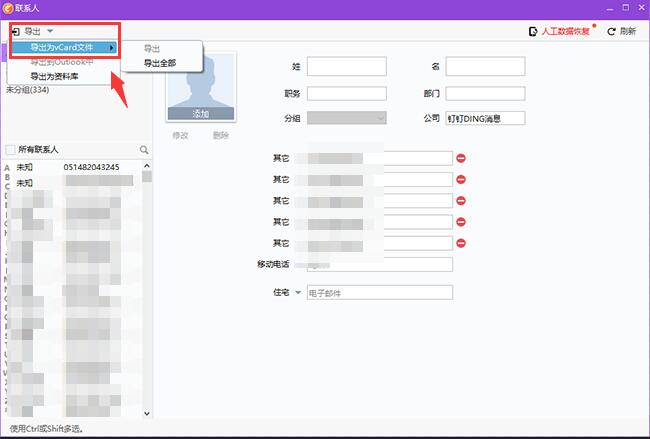Click 导出全部 in the submenu
Viewport: 650px width, 439px height.
coord(160,63)
